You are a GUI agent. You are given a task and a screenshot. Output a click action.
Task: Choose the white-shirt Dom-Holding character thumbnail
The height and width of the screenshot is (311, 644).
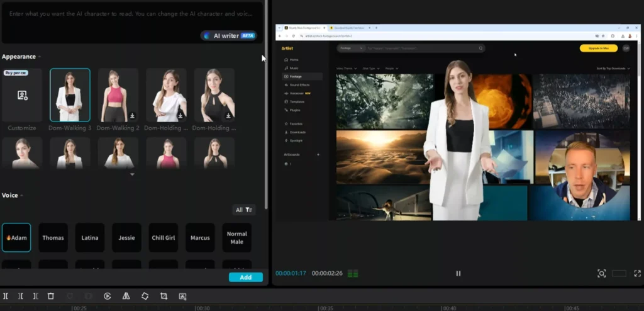pos(166,95)
